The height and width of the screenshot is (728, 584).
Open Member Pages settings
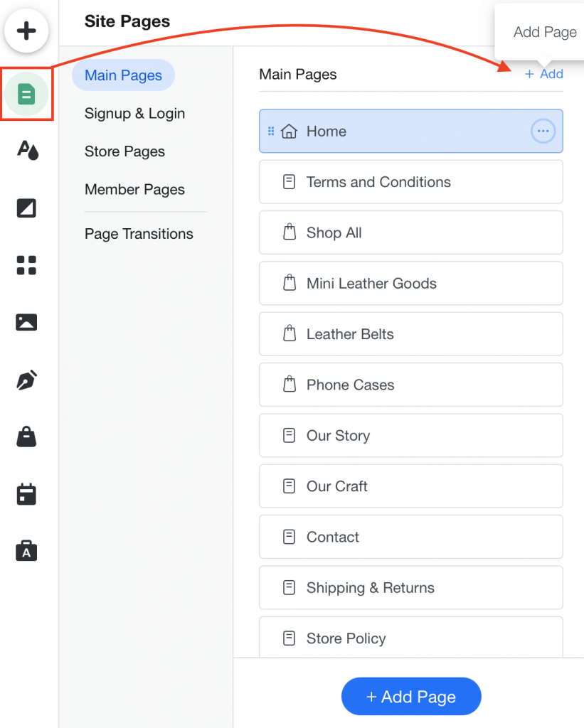point(134,189)
